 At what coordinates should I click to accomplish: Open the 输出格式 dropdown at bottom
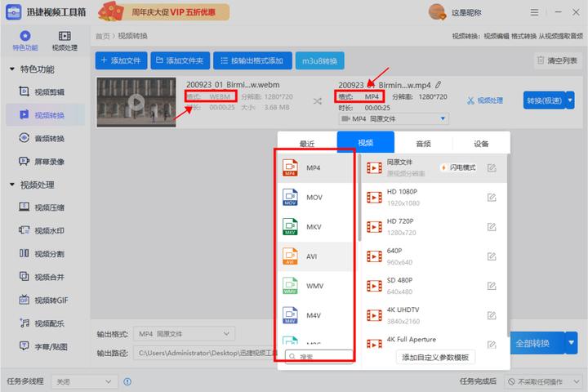184,334
